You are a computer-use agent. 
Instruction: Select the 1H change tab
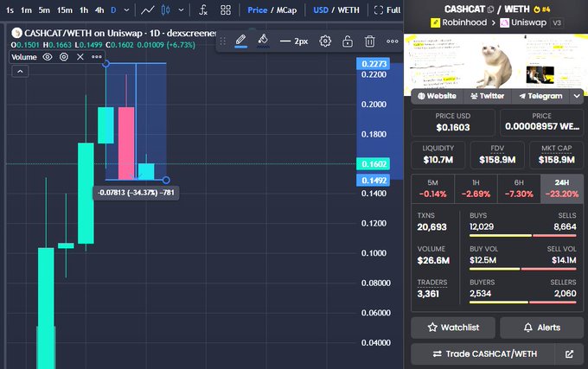tap(476, 188)
